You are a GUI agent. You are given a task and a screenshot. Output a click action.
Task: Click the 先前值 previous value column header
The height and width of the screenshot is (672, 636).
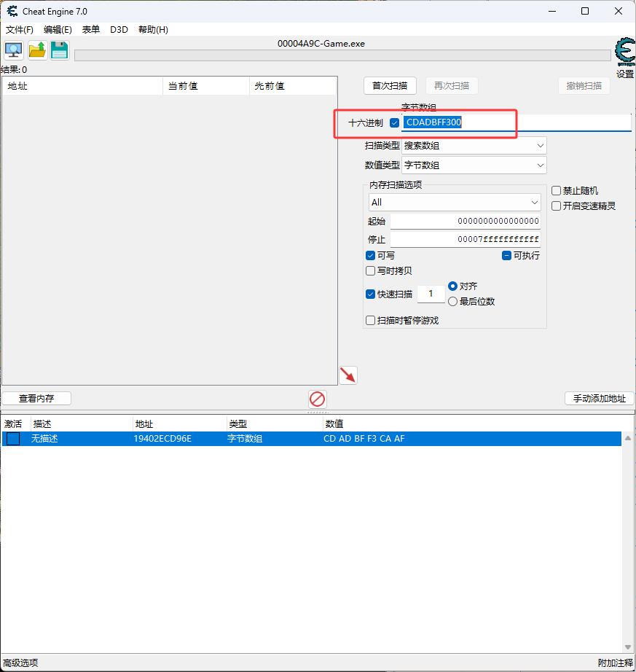coord(293,86)
